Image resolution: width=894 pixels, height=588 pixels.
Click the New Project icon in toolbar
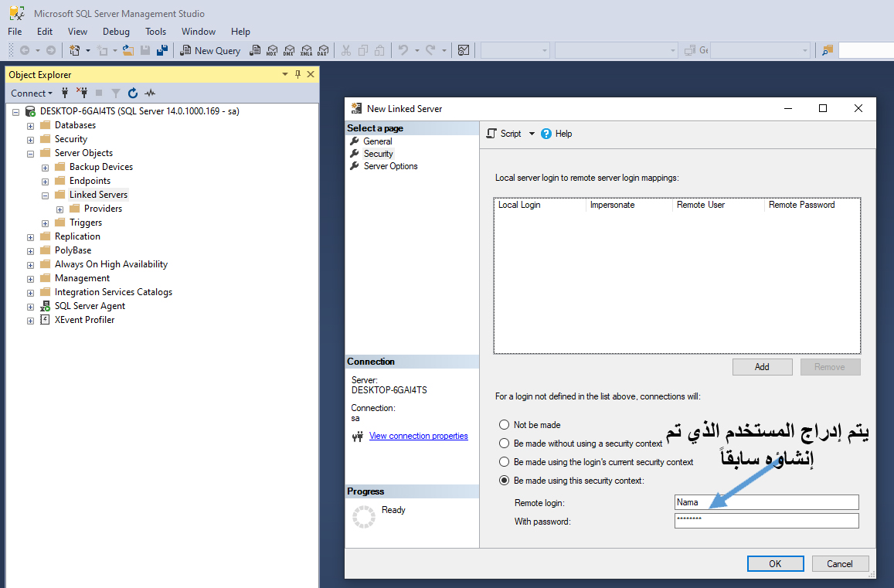(75, 51)
